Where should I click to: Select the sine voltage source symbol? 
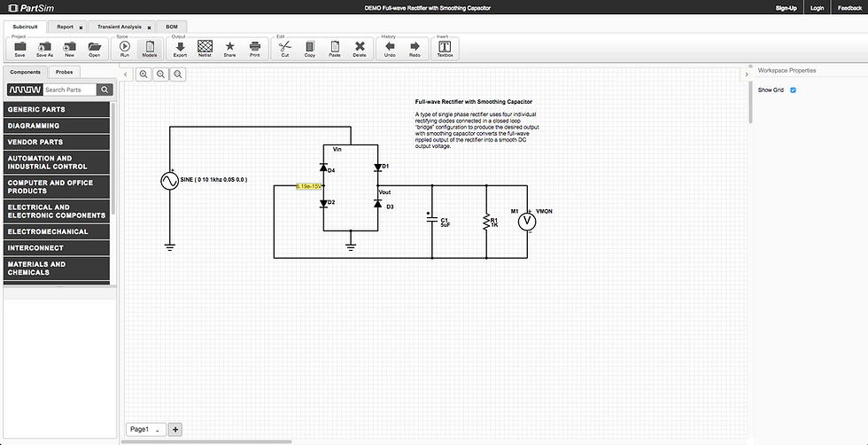pos(169,181)
